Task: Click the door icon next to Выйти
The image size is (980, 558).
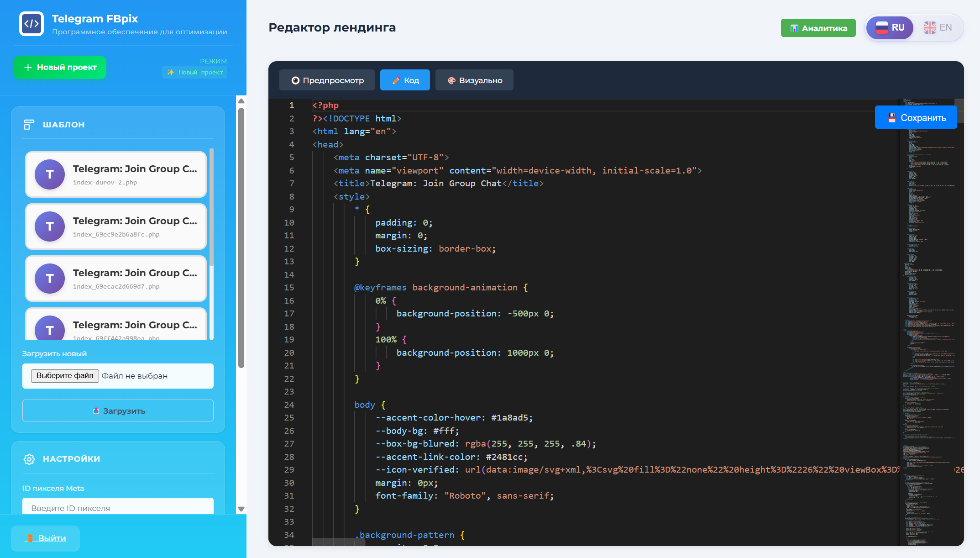Action: tap(30, 538)
